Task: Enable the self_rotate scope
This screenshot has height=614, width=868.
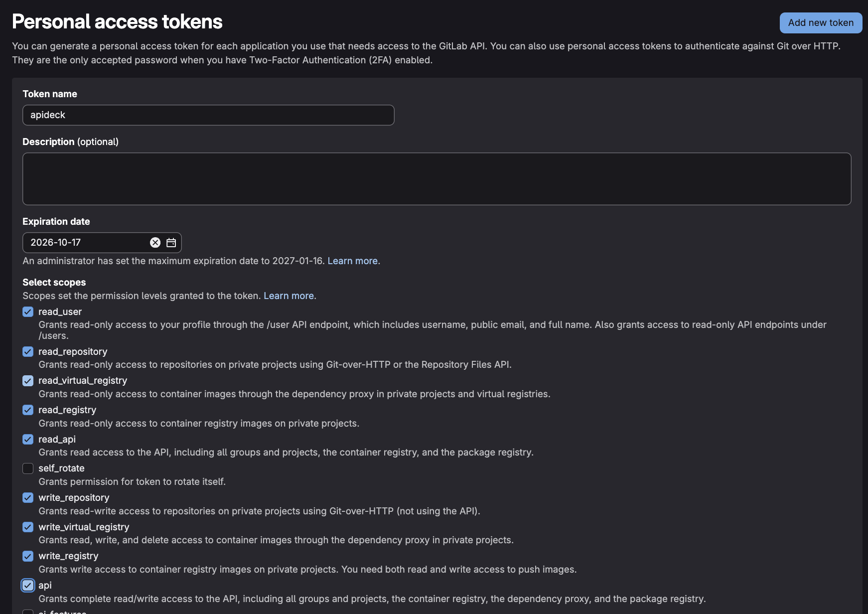Action: coord(27,468)
